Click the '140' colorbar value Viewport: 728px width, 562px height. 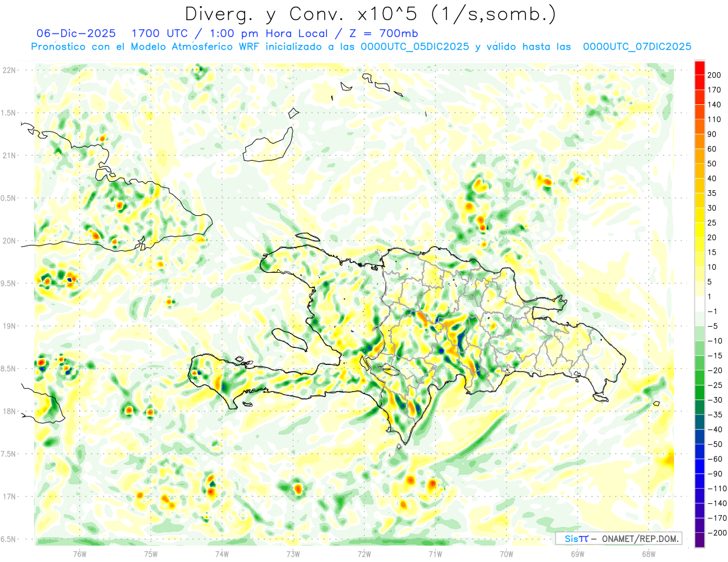click(715, 104)
